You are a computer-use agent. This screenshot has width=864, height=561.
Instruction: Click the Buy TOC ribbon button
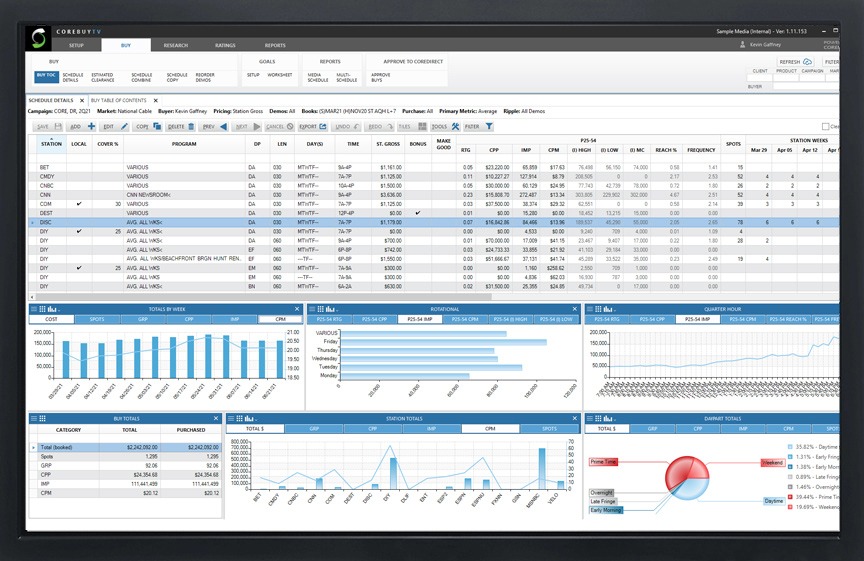coord(46,76)
